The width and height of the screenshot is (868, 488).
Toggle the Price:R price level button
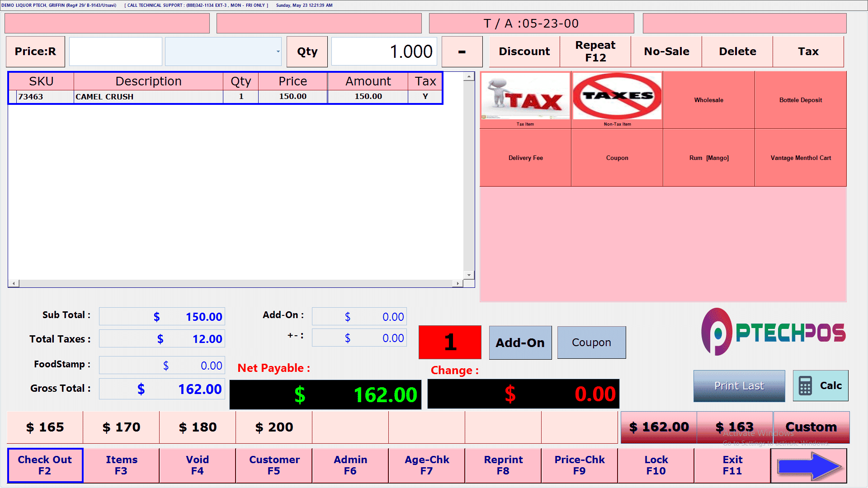(35, 52)
